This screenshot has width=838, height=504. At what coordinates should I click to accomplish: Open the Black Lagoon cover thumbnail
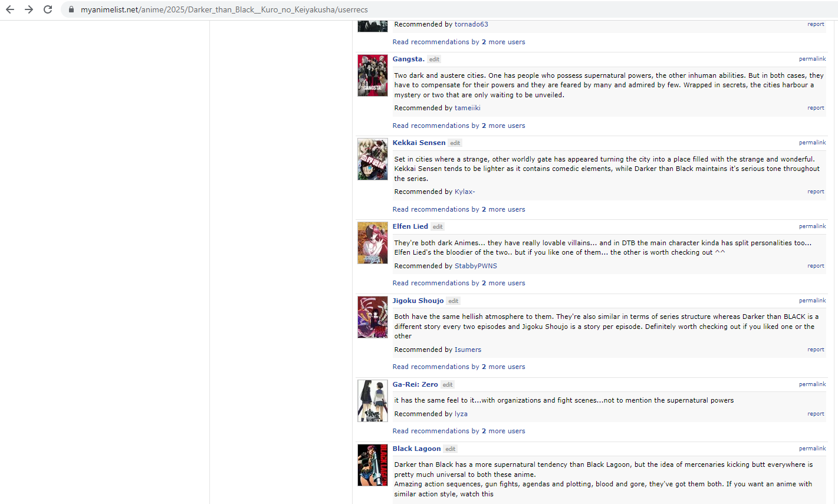pyautogui.click(x=372, y=465)
